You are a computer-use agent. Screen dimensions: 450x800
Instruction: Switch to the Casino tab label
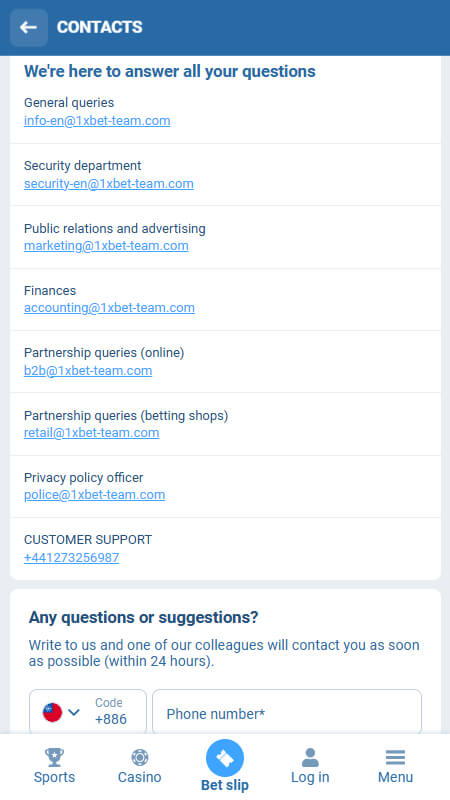139,778
